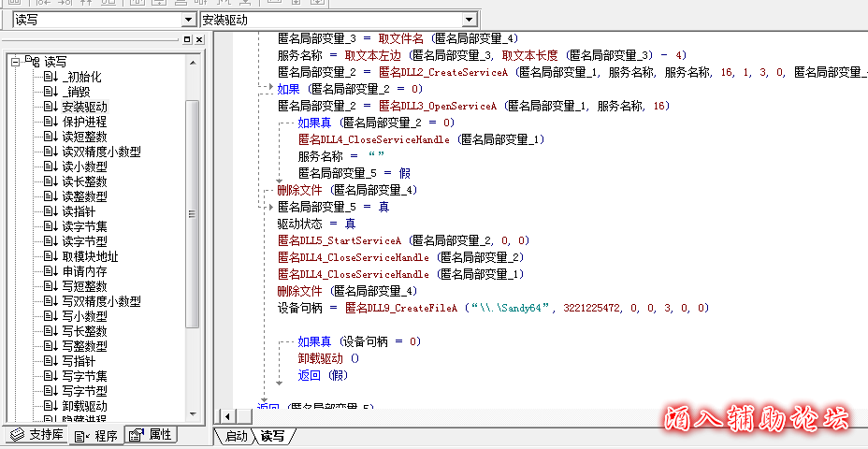Select 安装驱动 in program tree
The height and width of the screenshot is (449, 868).
84,107
